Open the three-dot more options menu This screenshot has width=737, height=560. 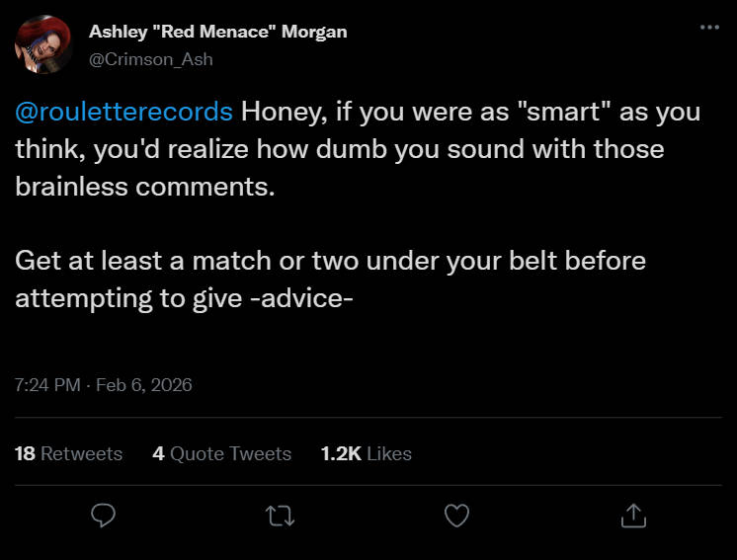tap(709, 27)
